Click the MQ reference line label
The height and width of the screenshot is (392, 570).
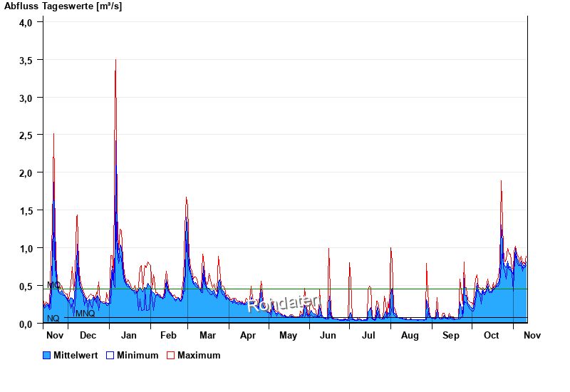(53, 285)
